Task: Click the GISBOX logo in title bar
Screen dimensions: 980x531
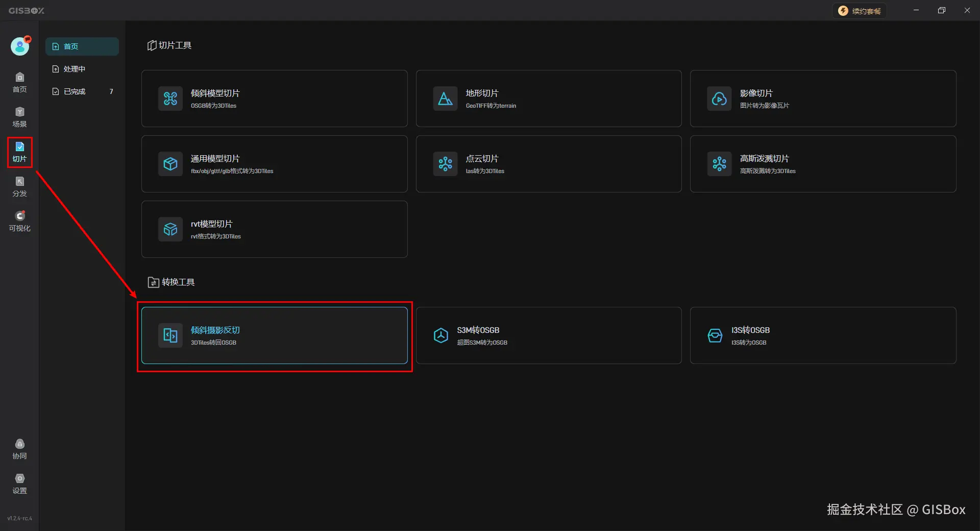Action: (x=26, y=11)
